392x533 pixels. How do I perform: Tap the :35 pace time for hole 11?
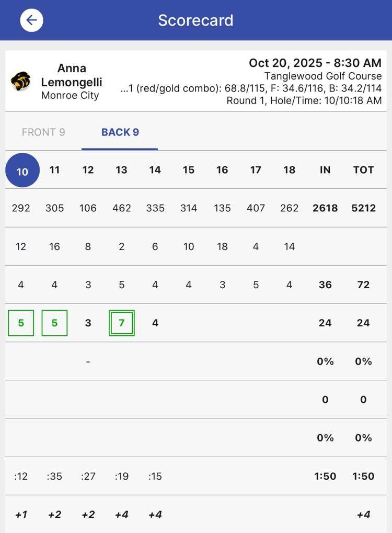click(x=54, y=477)
